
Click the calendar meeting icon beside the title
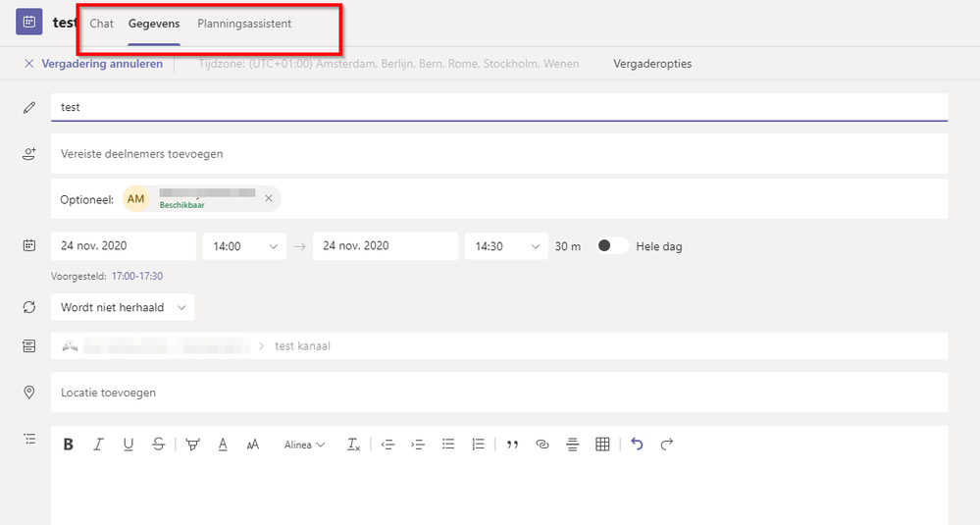28,22
